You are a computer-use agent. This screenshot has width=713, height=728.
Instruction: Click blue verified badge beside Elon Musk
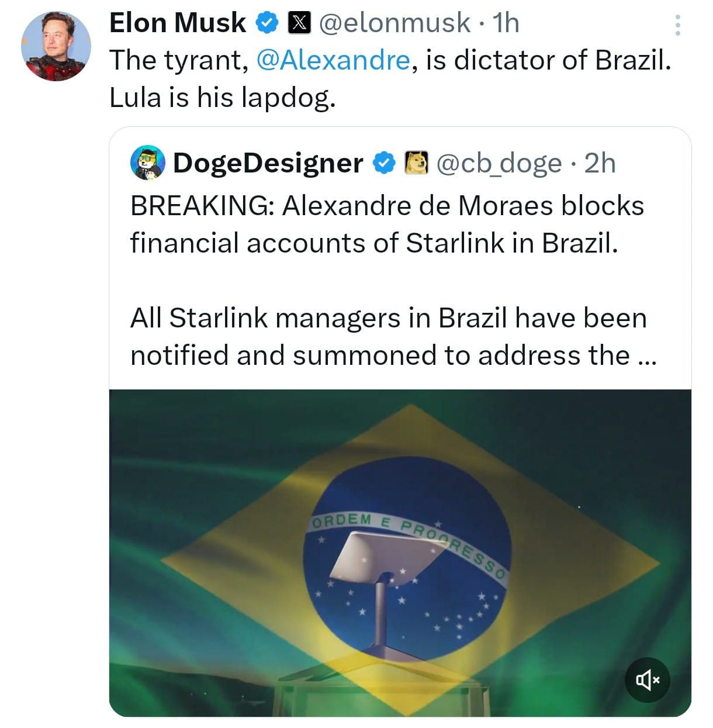click(267, 23)
